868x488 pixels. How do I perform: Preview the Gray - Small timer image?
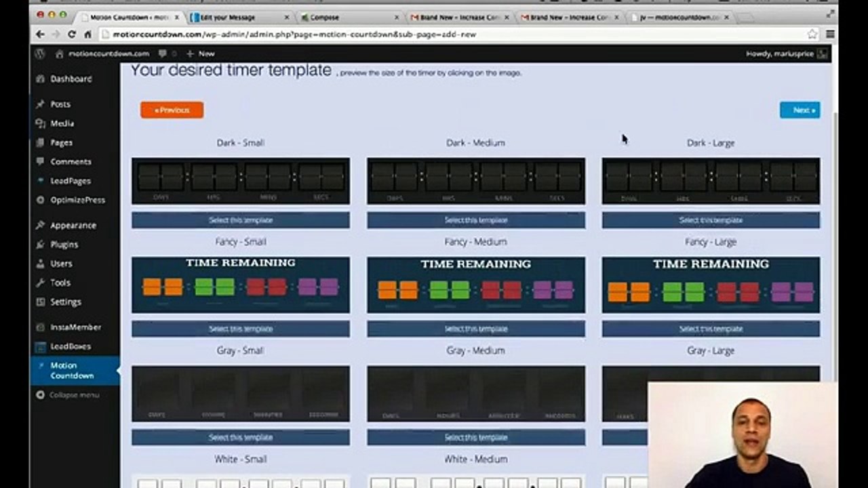[x=241, y=394]
